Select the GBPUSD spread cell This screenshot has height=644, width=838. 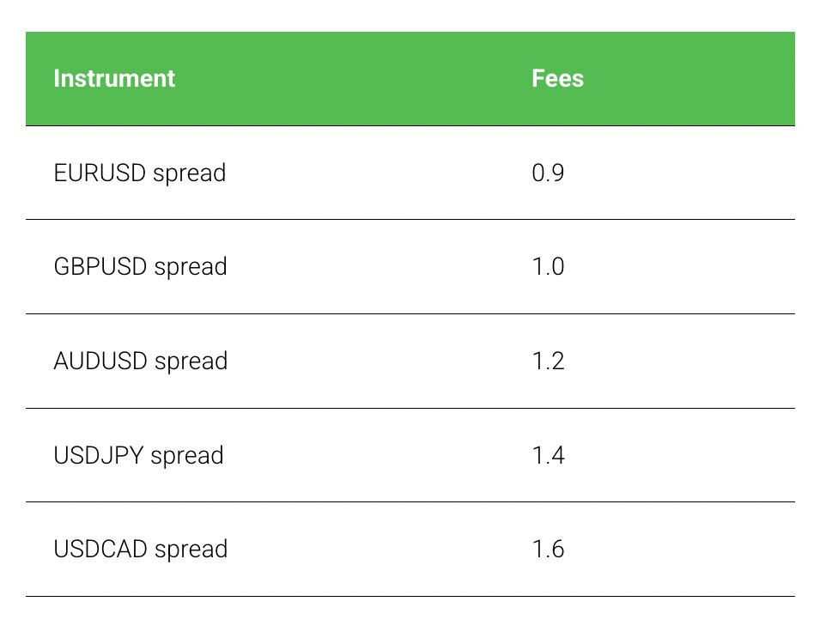(140, 267)
